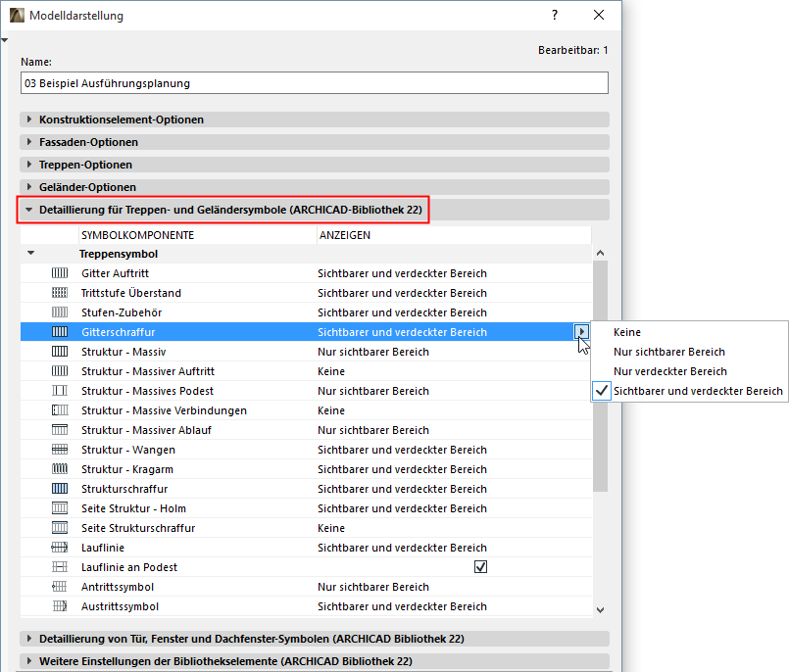Image resolution: width=789 pixels, height=672 pixels.
Task: Select the Struktur - Kragarm row label
Action: [x=127, y=469]
